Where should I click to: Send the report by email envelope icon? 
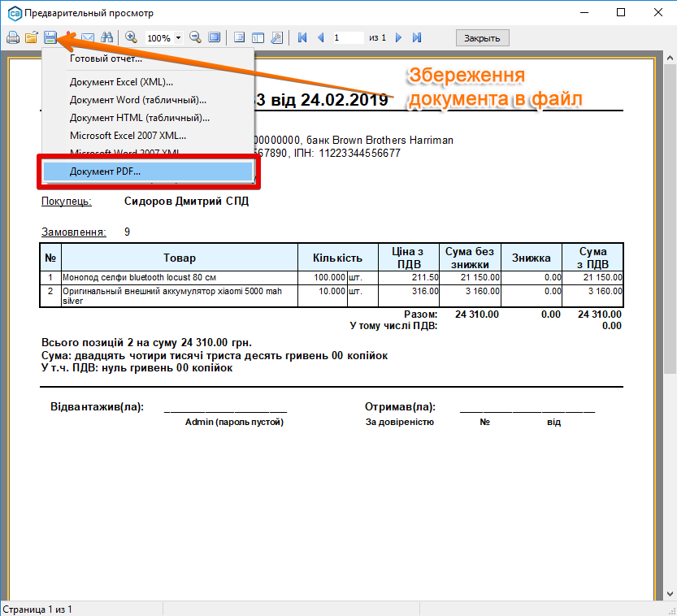(x=88, y=38)
